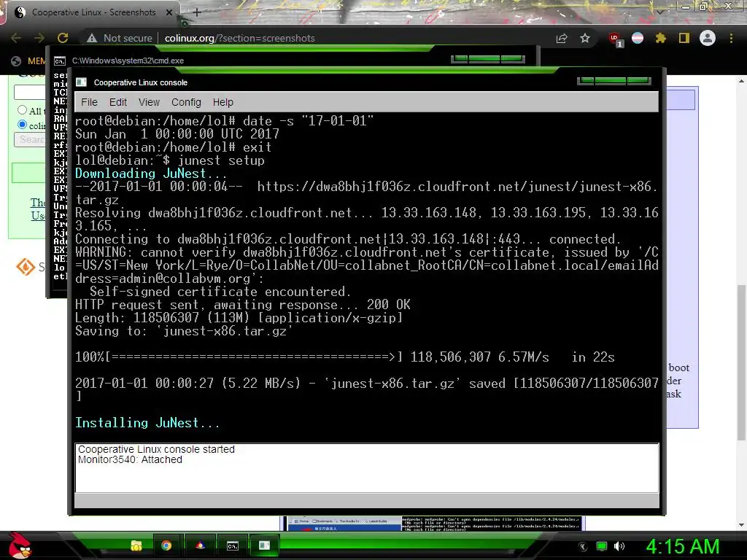
Task: Share this page icon in the address bar
Action: point(562,38)
